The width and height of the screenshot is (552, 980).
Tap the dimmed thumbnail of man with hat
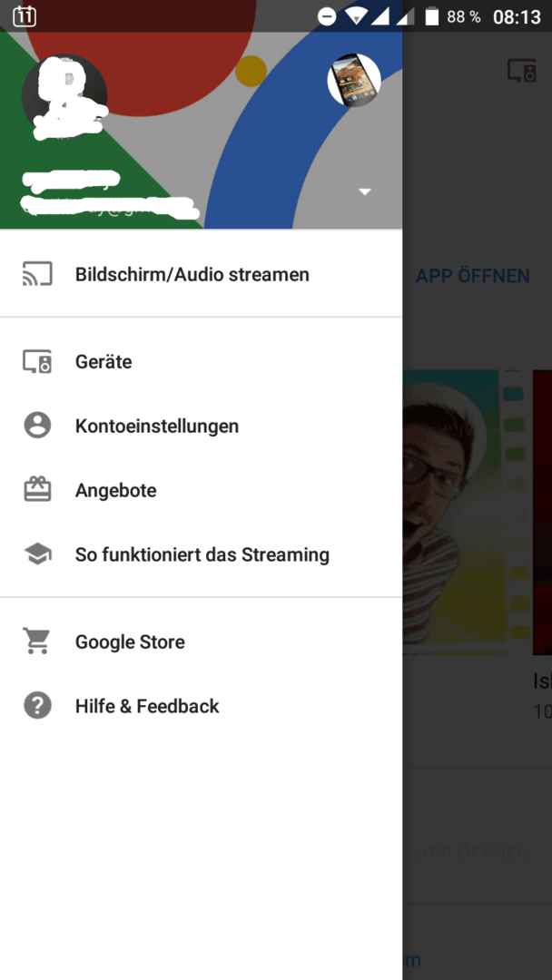455,512
